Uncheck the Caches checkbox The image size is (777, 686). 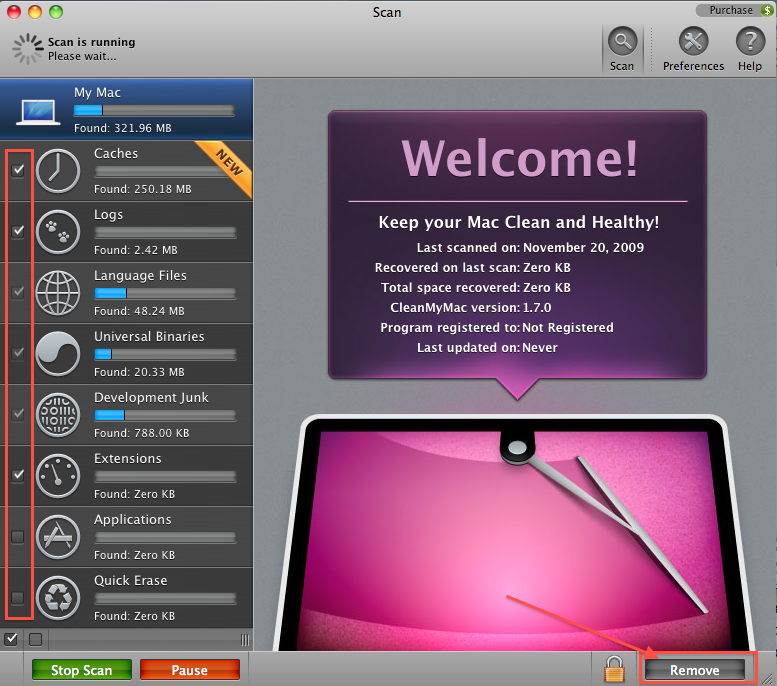pyautogui.click(x=18, y=171)
